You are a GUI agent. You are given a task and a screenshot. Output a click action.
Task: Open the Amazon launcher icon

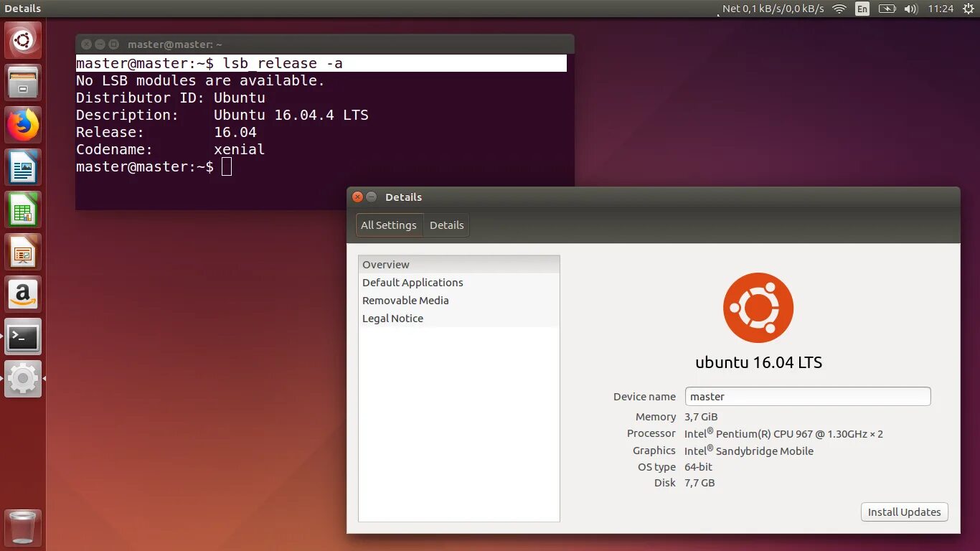click(x=23, y=294)
